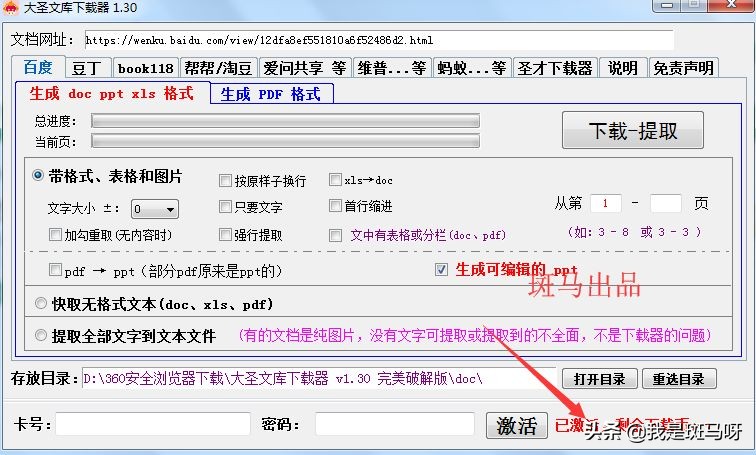The height and width of the screenshot is (455, 756).
Task: Click the 存放目录 path field
Action: click(319, 378)
